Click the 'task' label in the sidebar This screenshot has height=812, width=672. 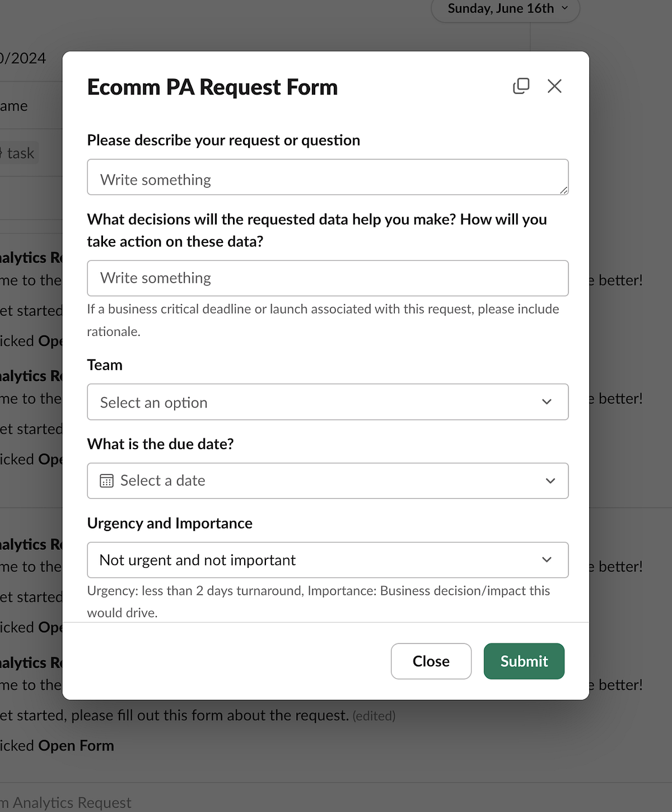20,153
